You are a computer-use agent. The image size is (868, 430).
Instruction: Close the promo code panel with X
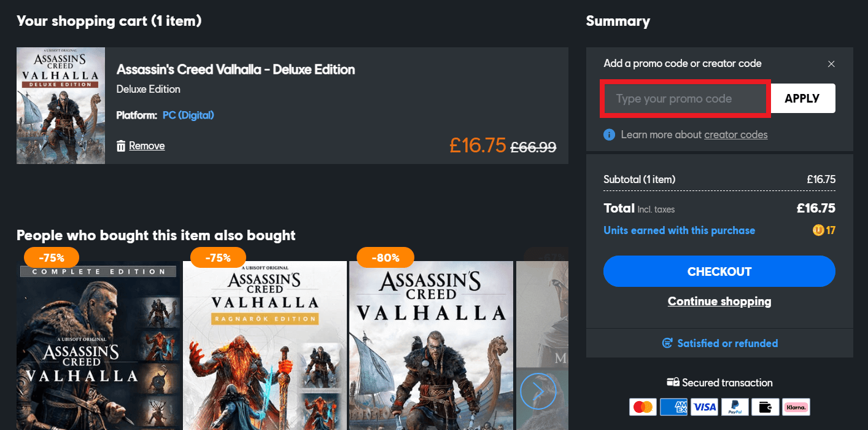(831, 64)
